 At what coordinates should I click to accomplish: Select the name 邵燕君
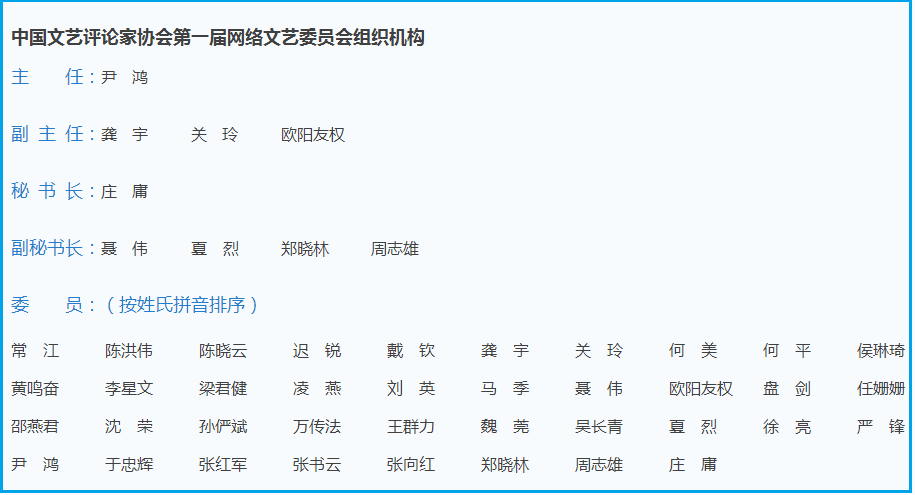[35, 427]
